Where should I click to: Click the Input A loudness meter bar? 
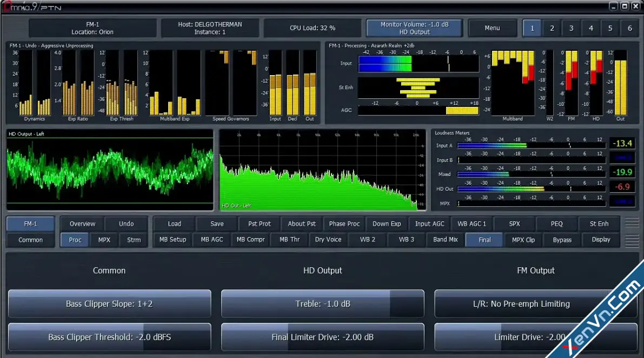[531, 146]
